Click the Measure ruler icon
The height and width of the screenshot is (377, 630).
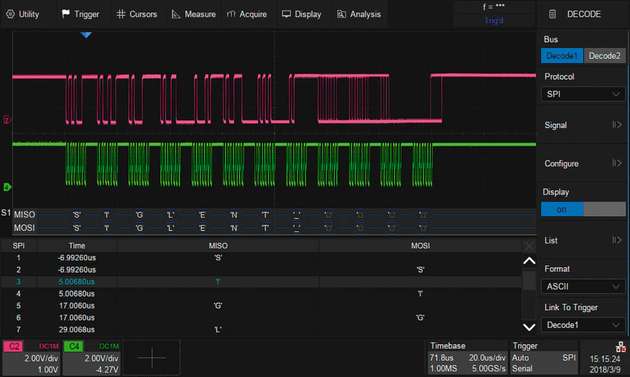pyautogui.click(x=176, y=14)
